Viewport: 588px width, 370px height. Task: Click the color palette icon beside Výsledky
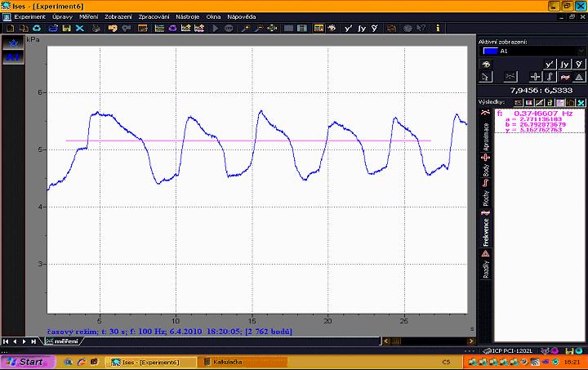click(528, 102)
